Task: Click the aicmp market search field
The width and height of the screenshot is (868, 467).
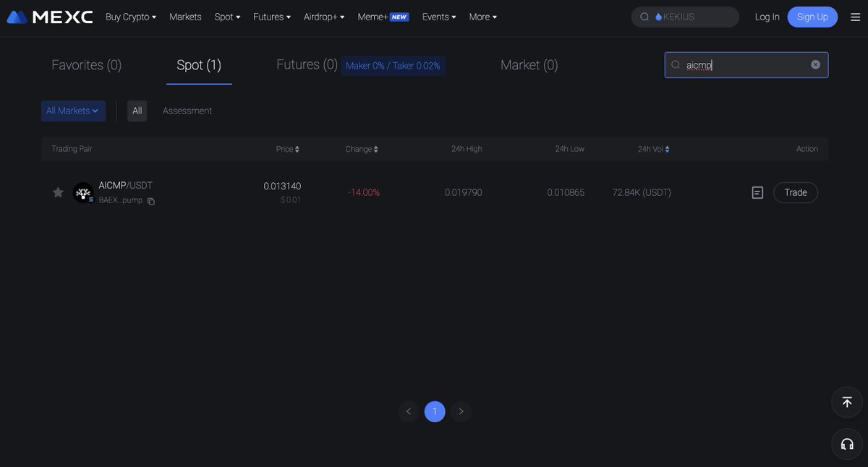Action: click(746, 65)
